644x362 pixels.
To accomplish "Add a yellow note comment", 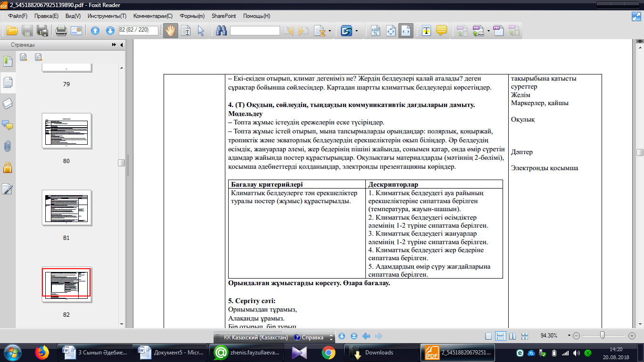I will tap(441, 31).
